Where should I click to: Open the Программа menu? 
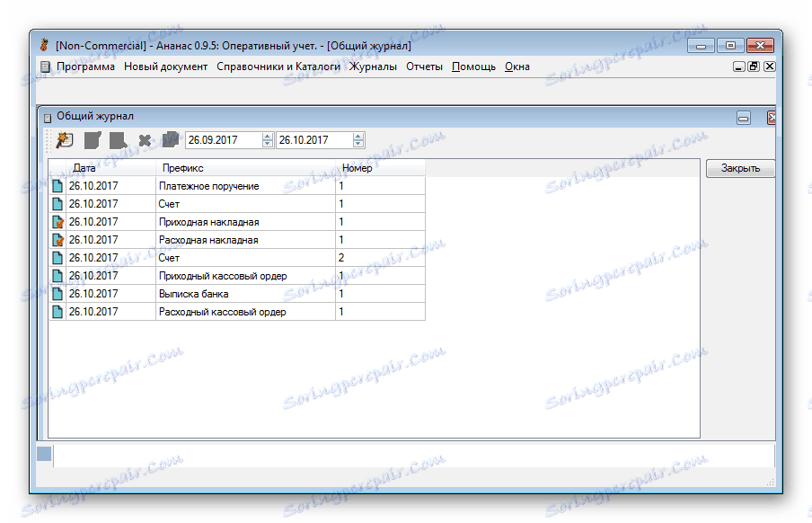85,66
